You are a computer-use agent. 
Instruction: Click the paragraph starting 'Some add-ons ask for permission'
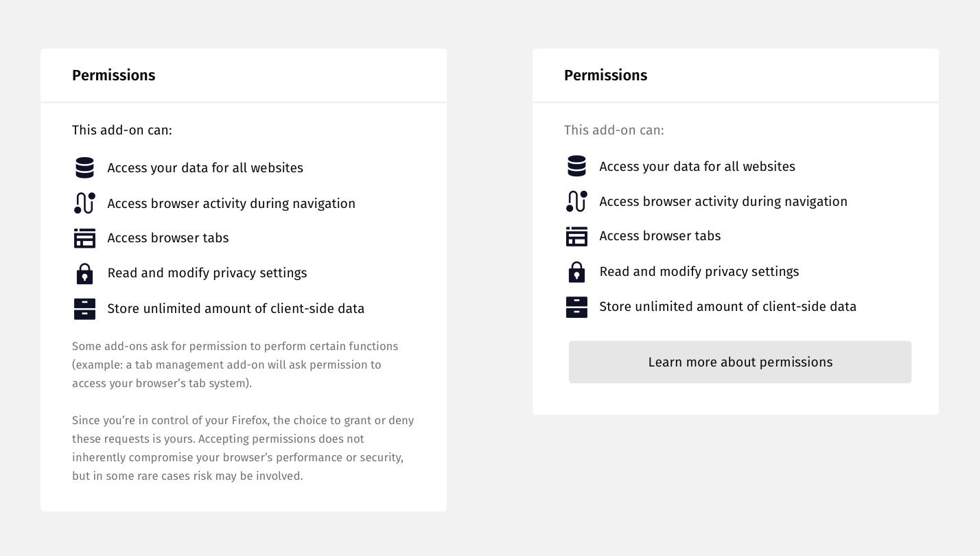click(235, 364)
